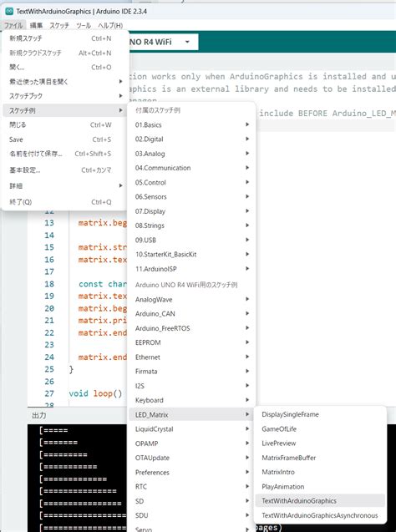Expand 06.Sensors examples
This screenshot has width=396, height=532.
pos(191,197)
